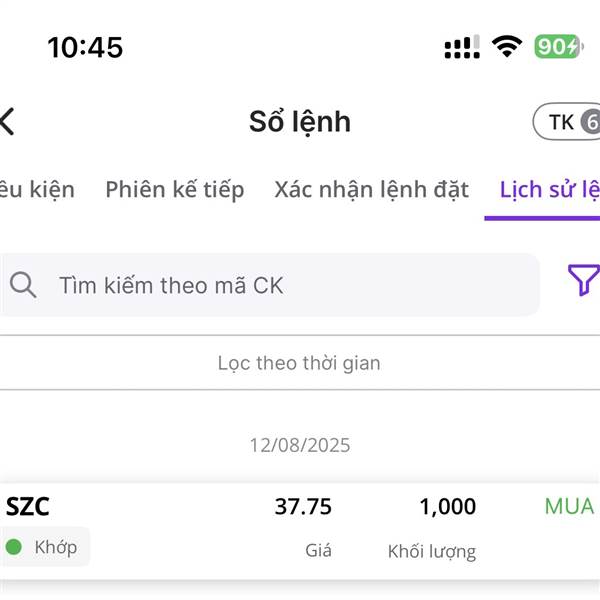Tap the Wi-Fi icon in status bar
The image size is (600, 600).
coord(507,46)
